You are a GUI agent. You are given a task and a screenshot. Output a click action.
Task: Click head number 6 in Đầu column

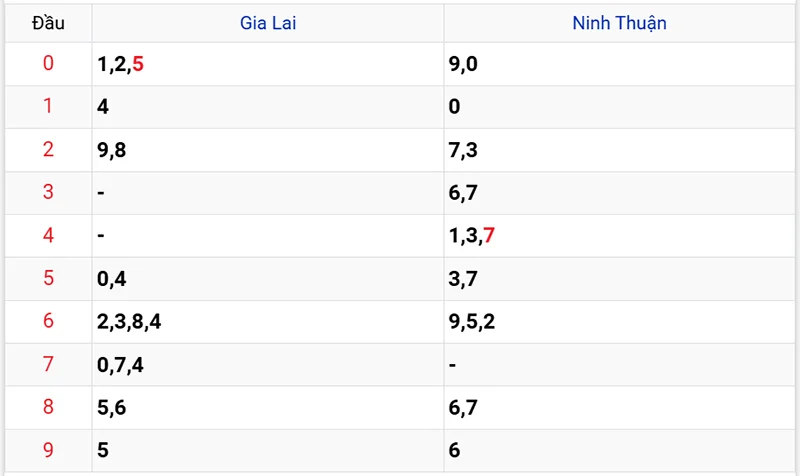coord(48,322)
